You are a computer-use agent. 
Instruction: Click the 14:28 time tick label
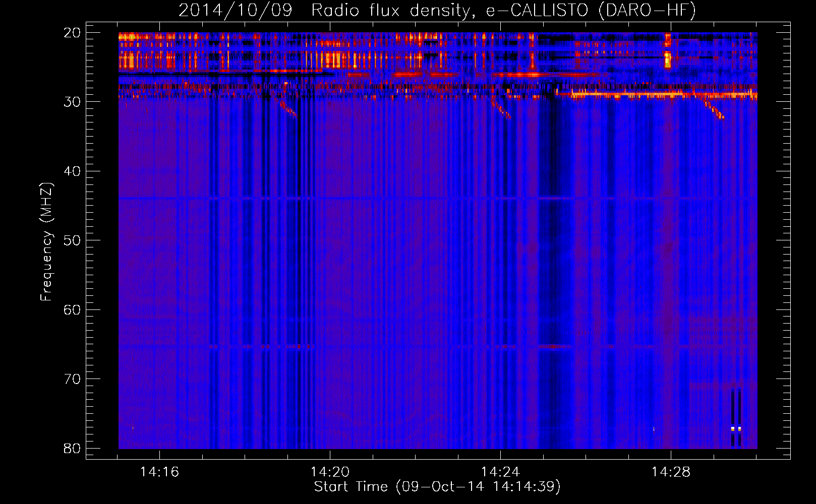(x=671, y=472)
